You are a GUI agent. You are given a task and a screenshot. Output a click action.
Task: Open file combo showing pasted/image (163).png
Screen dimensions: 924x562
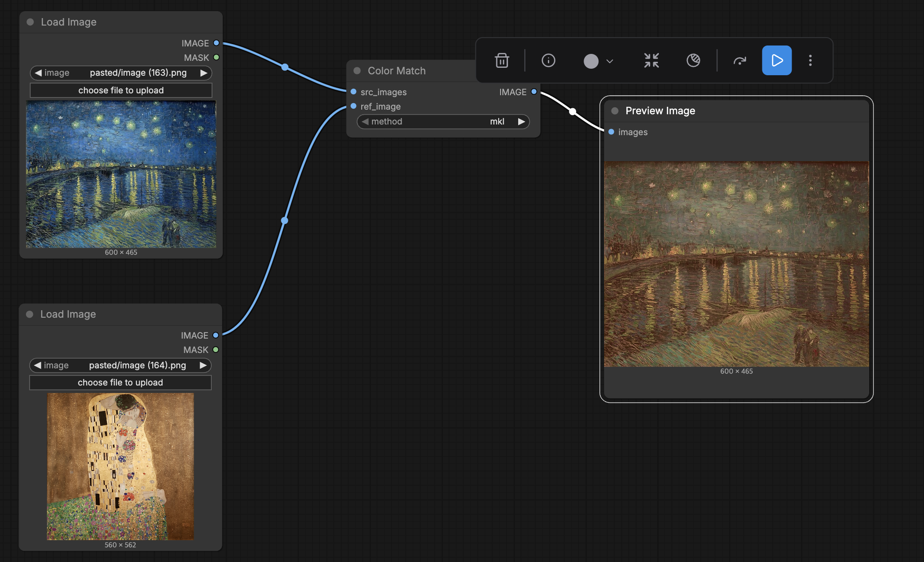(x=121, y=73)
